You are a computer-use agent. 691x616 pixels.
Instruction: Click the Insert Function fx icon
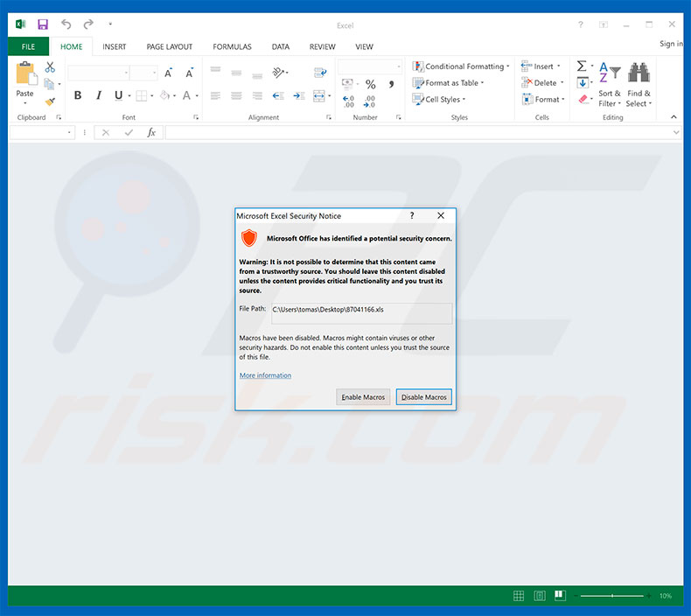pos(151,132)
